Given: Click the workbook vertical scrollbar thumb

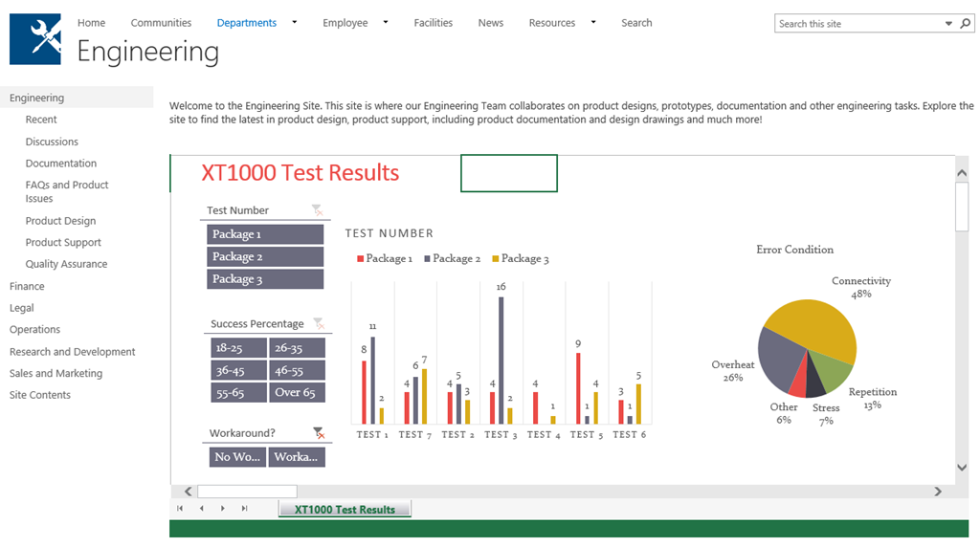Looking at the screenshot, I should pyautogui.click(x=962, y=207).
